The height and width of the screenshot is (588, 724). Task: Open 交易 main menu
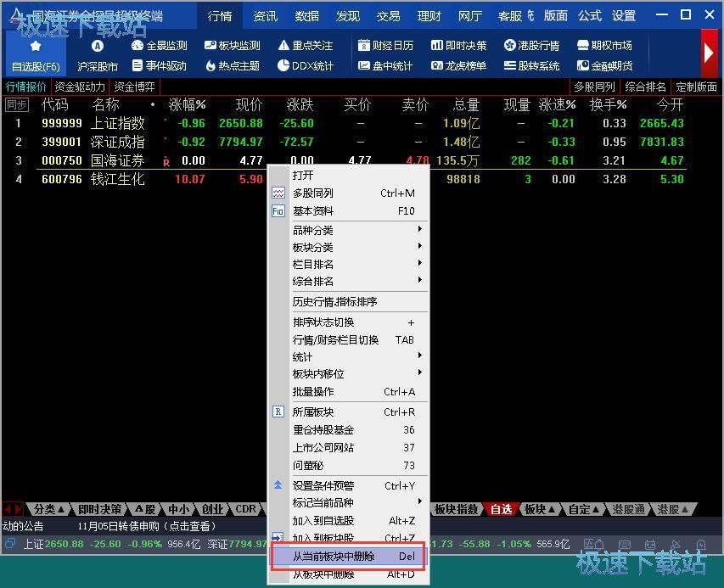point(388,16)
